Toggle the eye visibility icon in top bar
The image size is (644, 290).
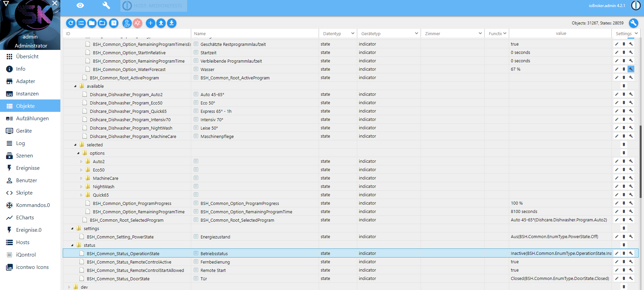[x=80, y=5]
